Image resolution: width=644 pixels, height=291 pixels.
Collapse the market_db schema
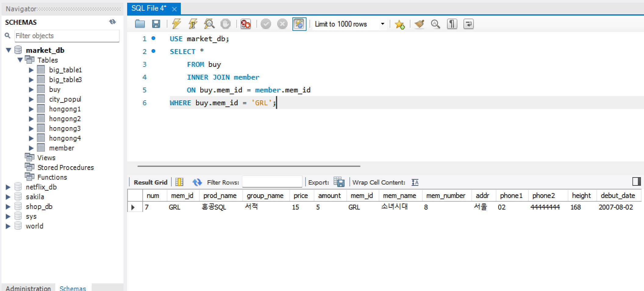8,50
